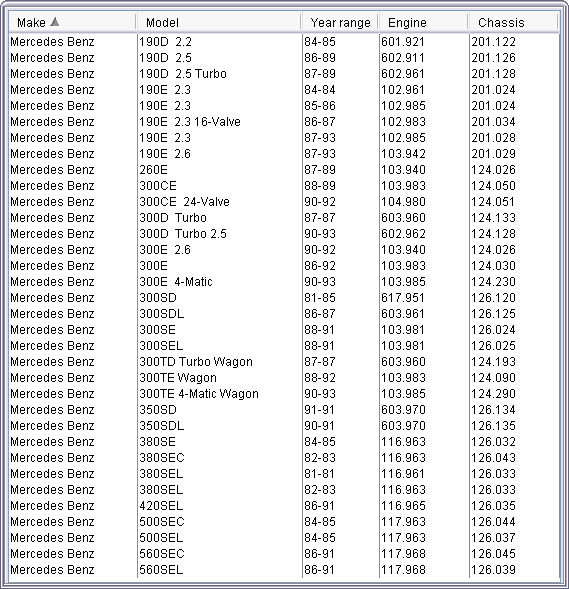Select model cell 190D 2.5 Turbo
Image resolution: width=569 pixels, height=589 pixels.
click(183, 74)
